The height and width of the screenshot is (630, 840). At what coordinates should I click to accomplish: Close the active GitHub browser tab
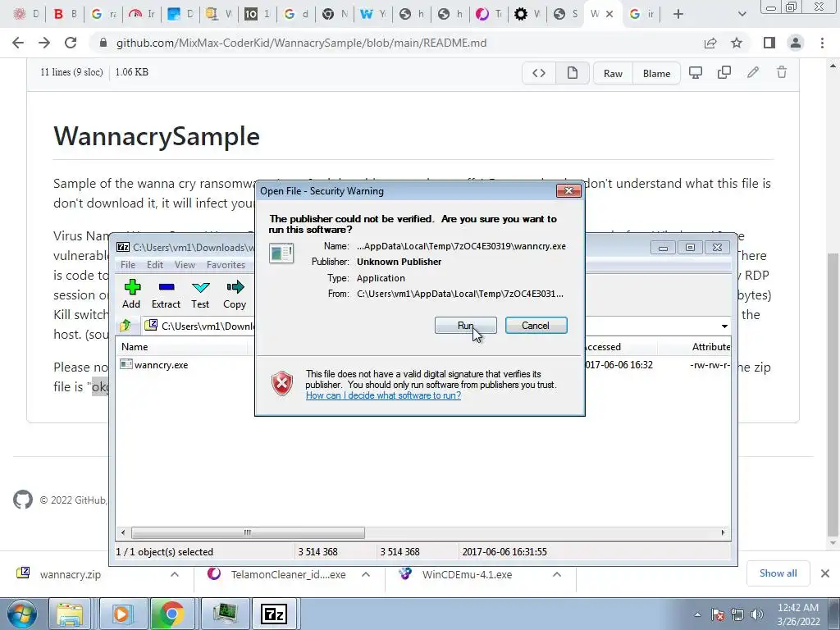[609, 14]
